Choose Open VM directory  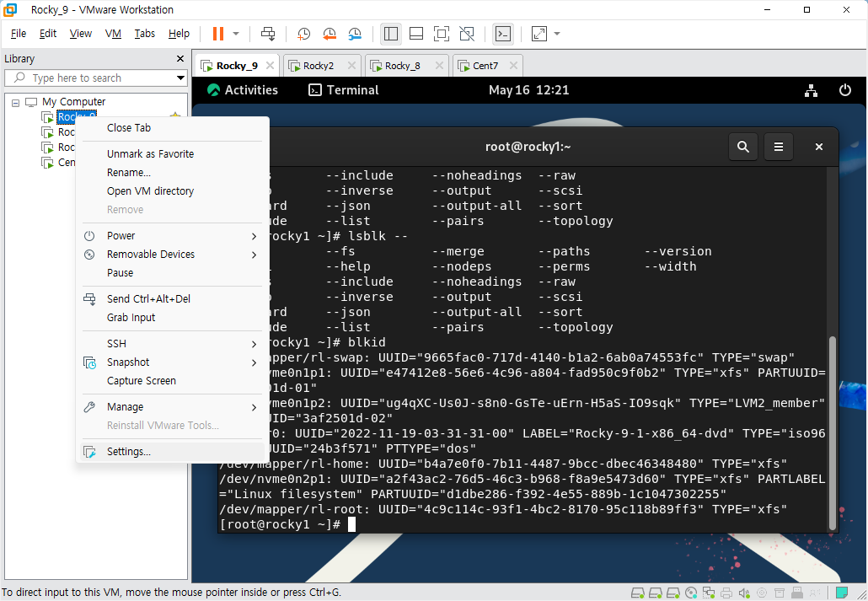point(172,191)
